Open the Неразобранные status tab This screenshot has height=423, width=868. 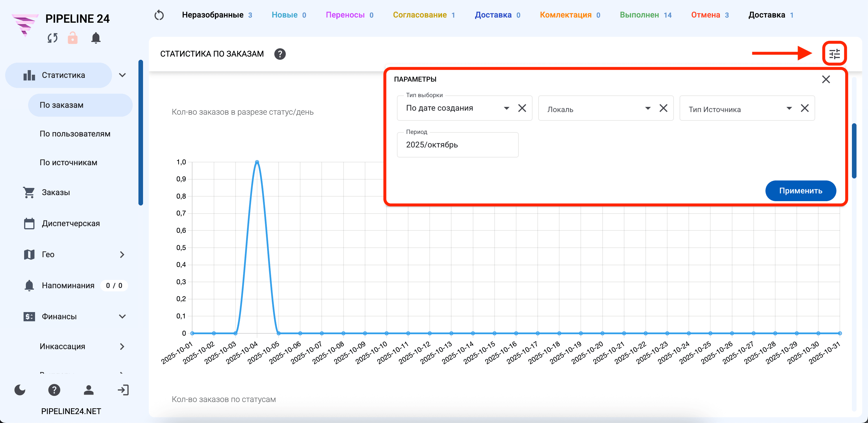coord(217,15)
